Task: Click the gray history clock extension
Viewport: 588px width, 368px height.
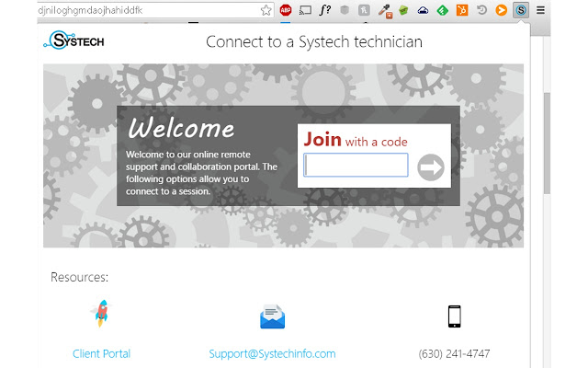Action: click(x=481, y=10)
